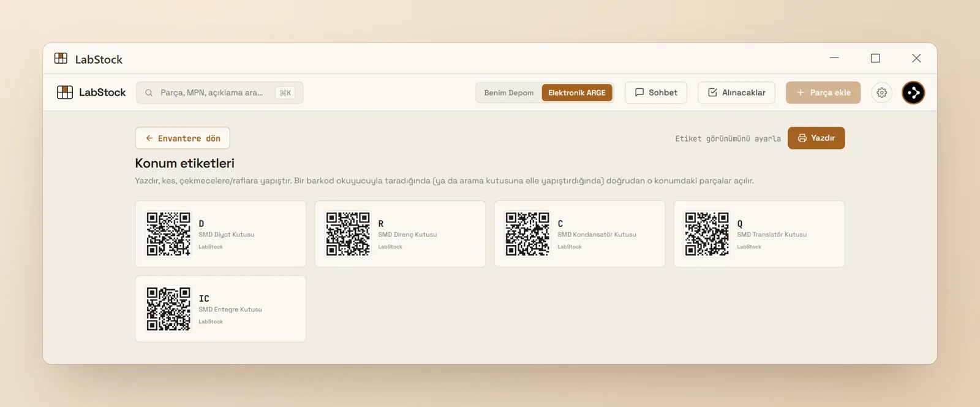980x407 pixels.
Task: Focus the Parça, MPN search field
Action: 219,93
